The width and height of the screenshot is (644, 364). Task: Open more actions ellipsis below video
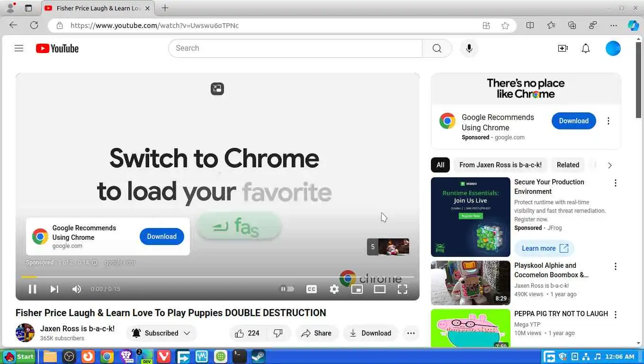click(411, 333)
